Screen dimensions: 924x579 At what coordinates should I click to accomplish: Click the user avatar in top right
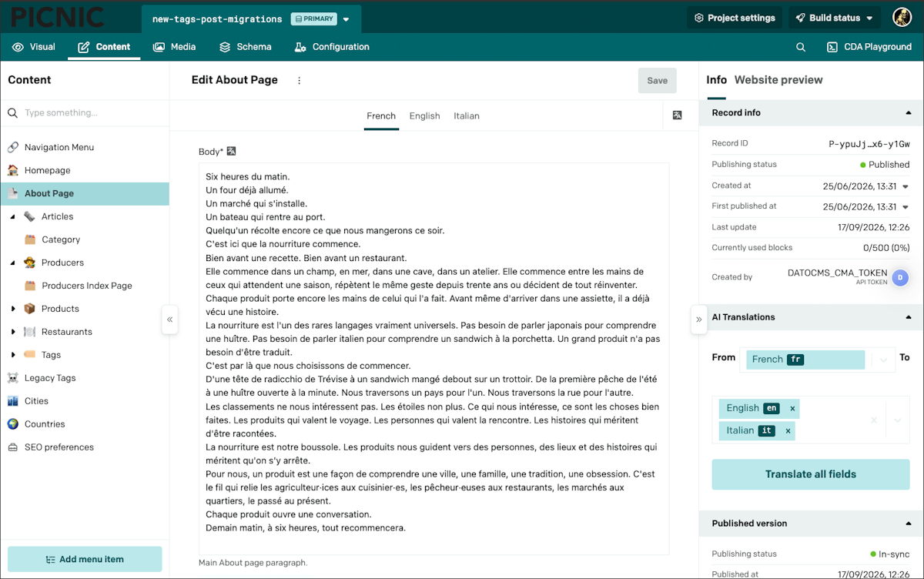(902, 18)
